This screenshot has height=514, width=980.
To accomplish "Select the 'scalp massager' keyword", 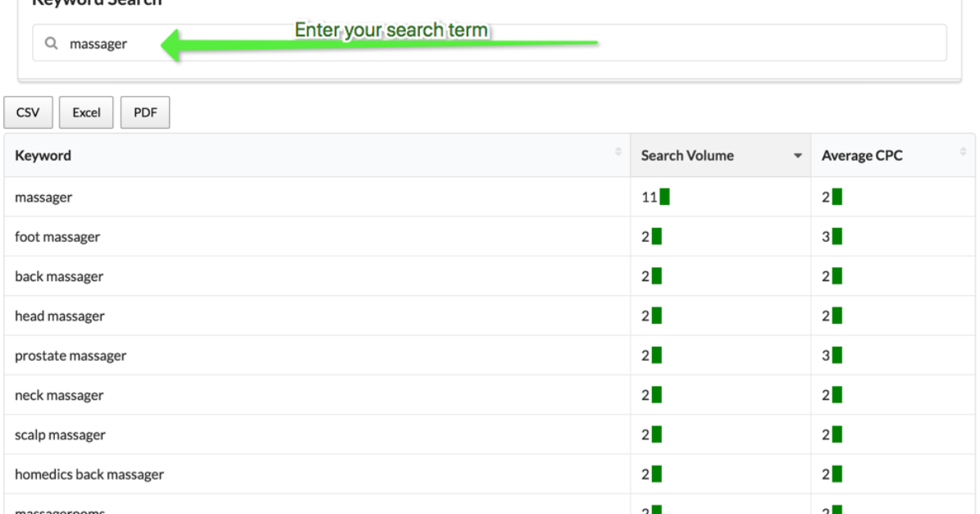I will point(60,434).
